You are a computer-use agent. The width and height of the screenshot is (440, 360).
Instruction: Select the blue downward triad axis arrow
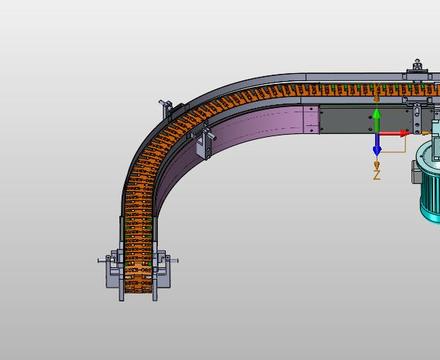click(x=377, y=145)
